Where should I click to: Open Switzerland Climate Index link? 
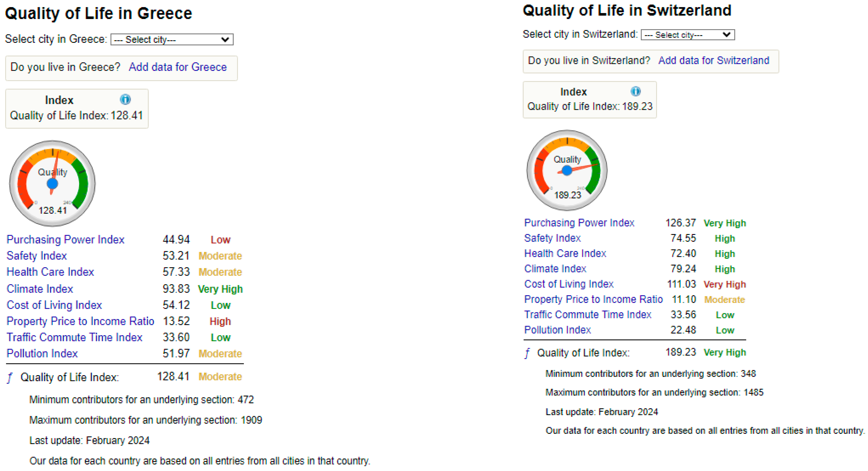[x=555, y=269]
